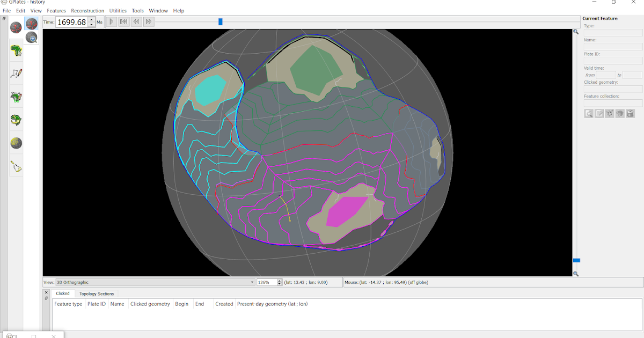Click the Valid time 'from' field
This screenshot has height=338, width=644.
606,75
